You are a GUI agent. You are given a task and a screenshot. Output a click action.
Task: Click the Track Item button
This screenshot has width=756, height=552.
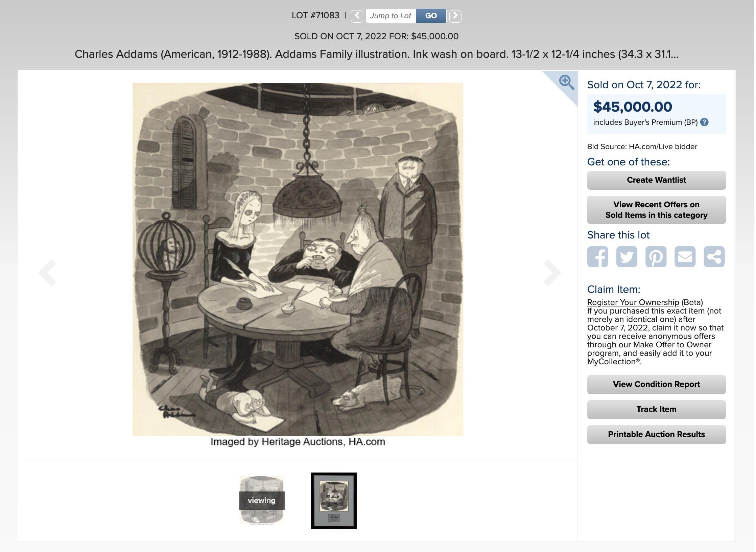click(656, 409)
